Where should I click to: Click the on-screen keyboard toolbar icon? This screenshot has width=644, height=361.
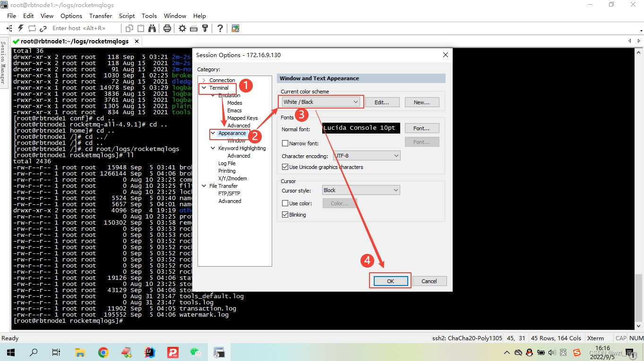coord(194,28)
